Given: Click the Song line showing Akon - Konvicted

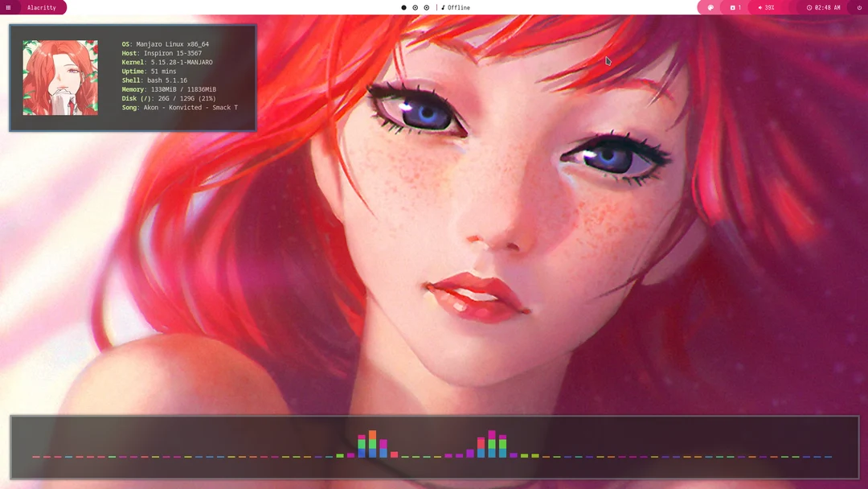Looking at the screenshot, I should click(178, 107).
